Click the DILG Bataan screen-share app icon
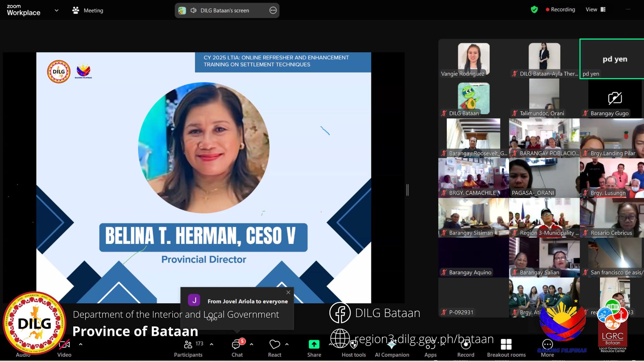This screenshot has height=362, width=644. click(182, 10)
